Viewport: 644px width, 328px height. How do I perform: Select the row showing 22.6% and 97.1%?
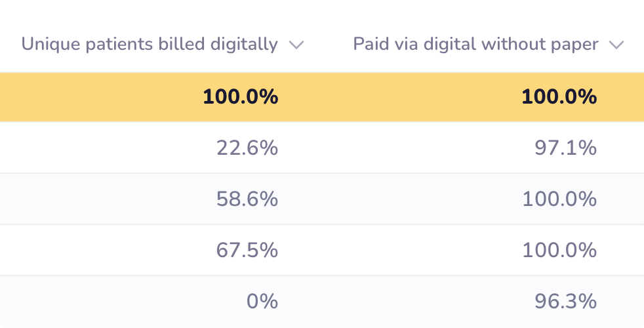[393, 148]
